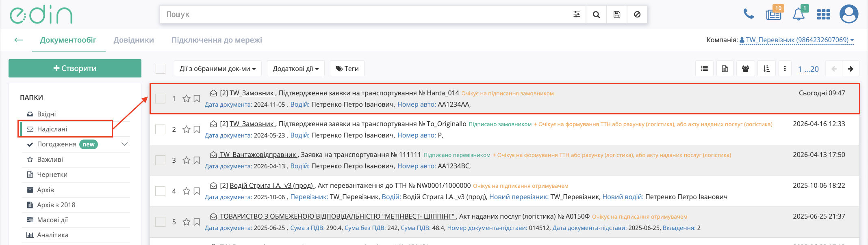Open the sort order icon
The image size is (868, 245).
click(766, 69)
